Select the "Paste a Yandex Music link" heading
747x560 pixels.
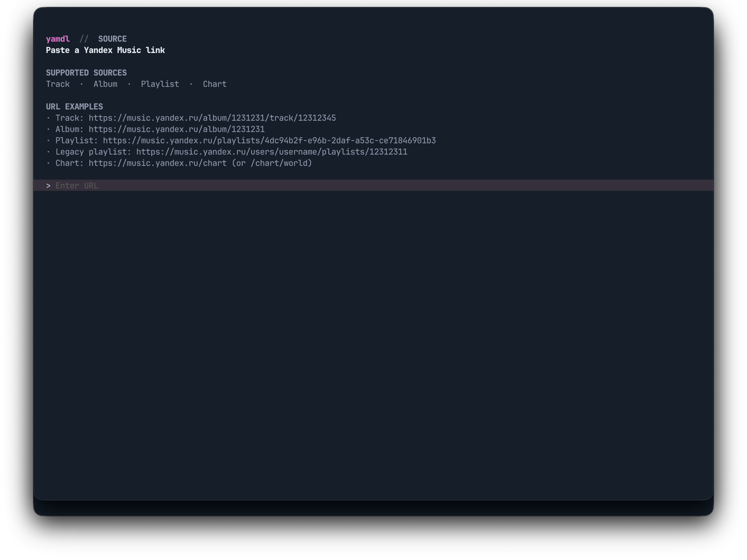(106, 50)
